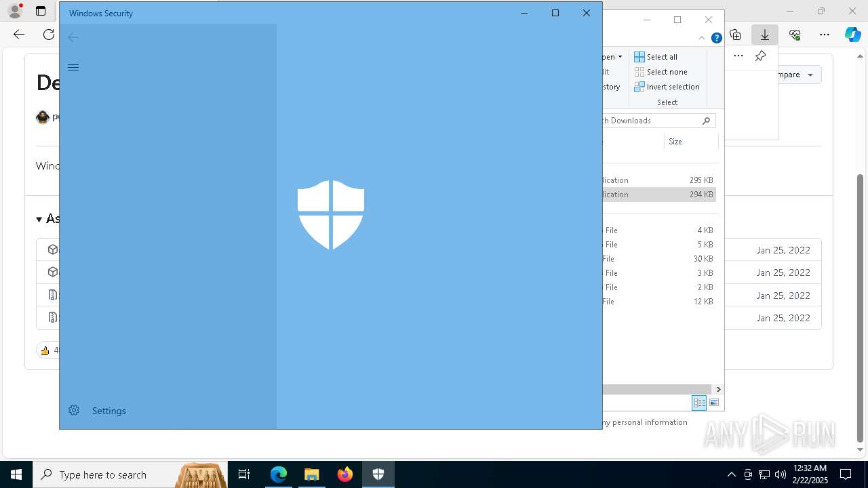This screenshot has height=488, width=868.
Task: Open the notification center icon
Action: click(x=846, y=474)
